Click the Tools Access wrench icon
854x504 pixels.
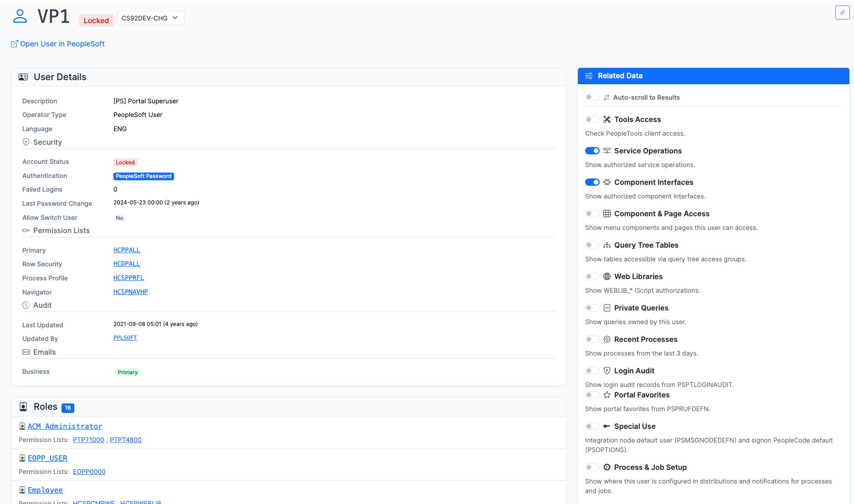[607, 119]
